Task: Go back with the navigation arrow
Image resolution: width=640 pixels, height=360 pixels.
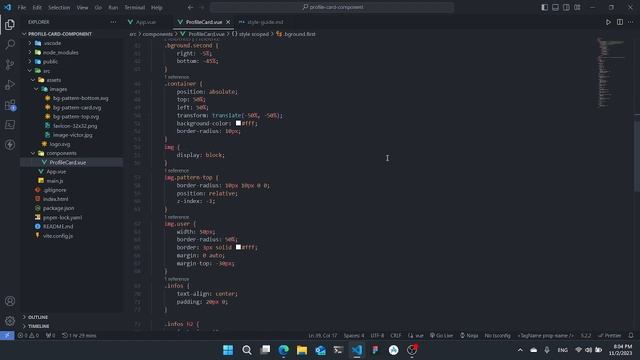Action: (x=191, y=7)
